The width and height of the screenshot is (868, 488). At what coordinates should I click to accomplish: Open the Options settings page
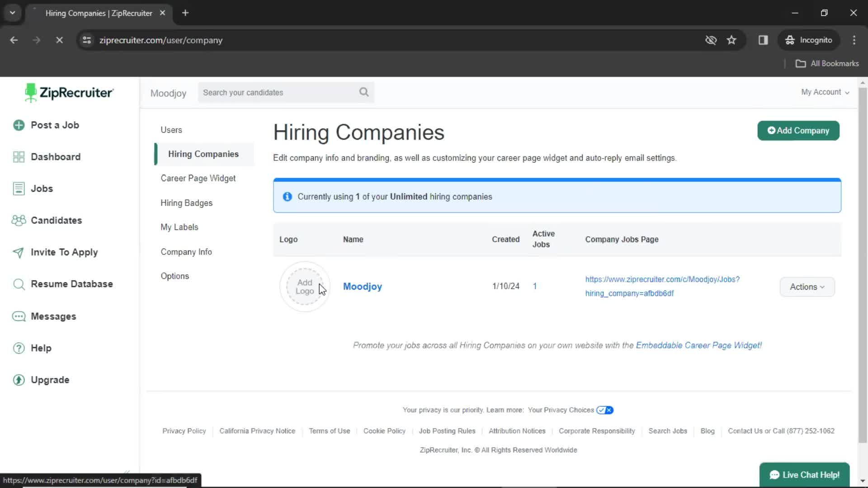175,276
